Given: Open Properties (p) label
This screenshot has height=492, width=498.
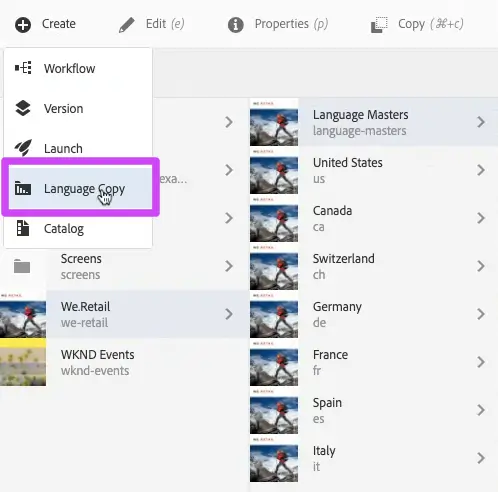Looking at the screenshot, I should 291,24.
